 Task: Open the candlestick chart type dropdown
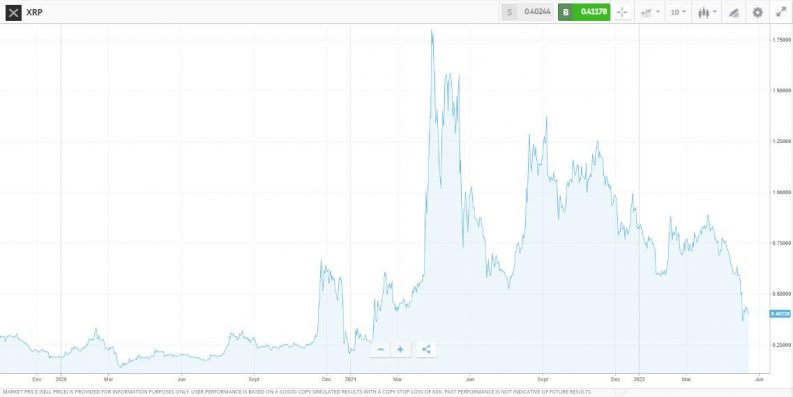point(707,13)
